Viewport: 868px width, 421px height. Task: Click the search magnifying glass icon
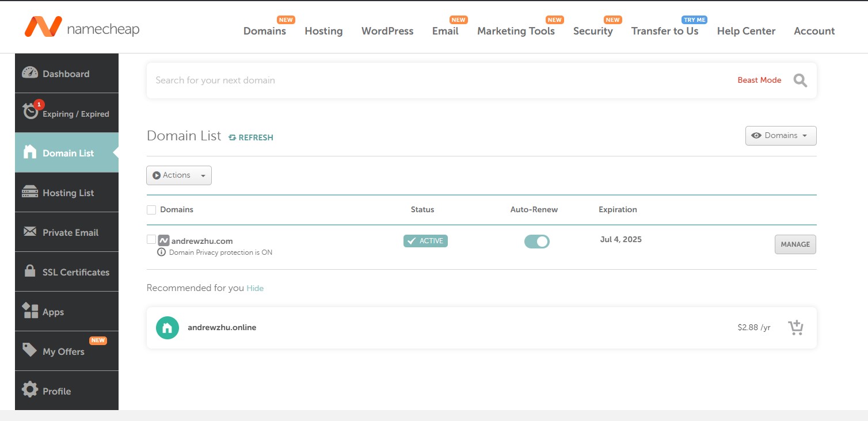click(800, 81)
